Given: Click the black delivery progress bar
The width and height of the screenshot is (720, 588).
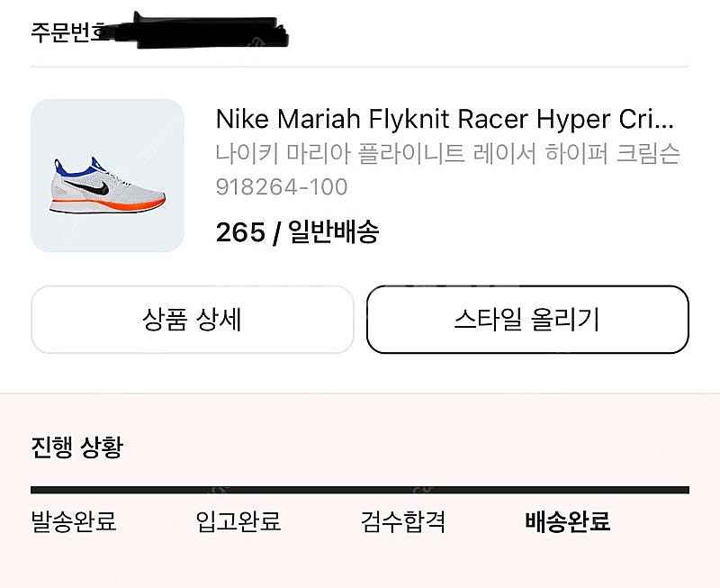Looking at the screenshot, I should (360, 490).
